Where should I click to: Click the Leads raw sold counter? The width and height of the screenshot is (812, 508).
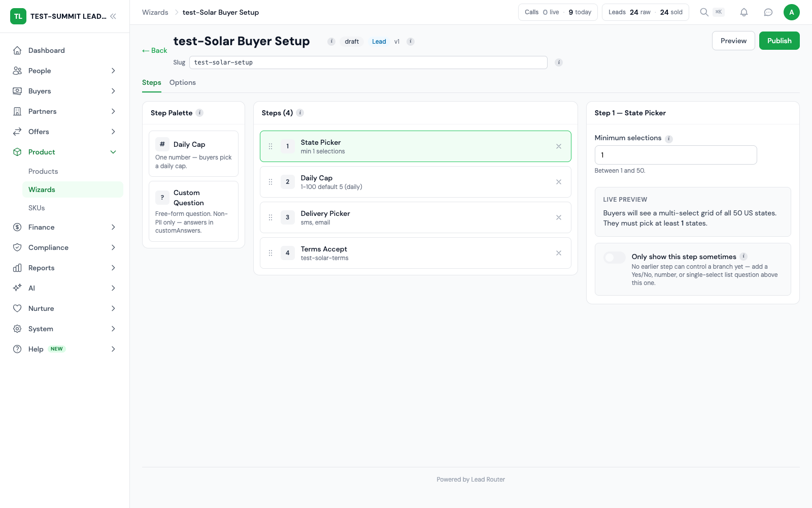[x=646, y=12]
